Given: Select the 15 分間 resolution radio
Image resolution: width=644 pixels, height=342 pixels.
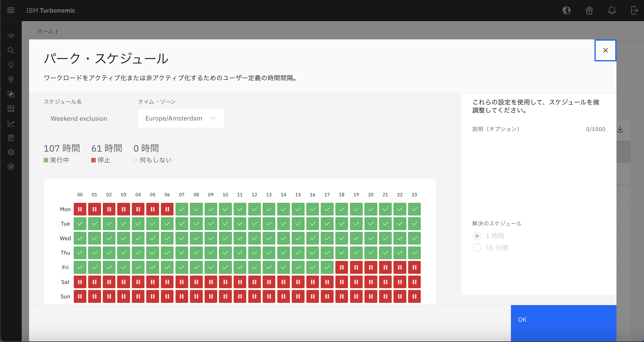Looking at the screenshot, I should (477, 248).
